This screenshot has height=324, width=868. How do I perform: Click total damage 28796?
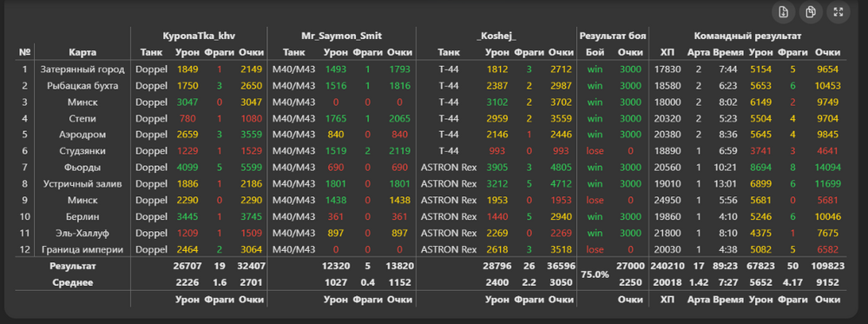tap(497, 267)
